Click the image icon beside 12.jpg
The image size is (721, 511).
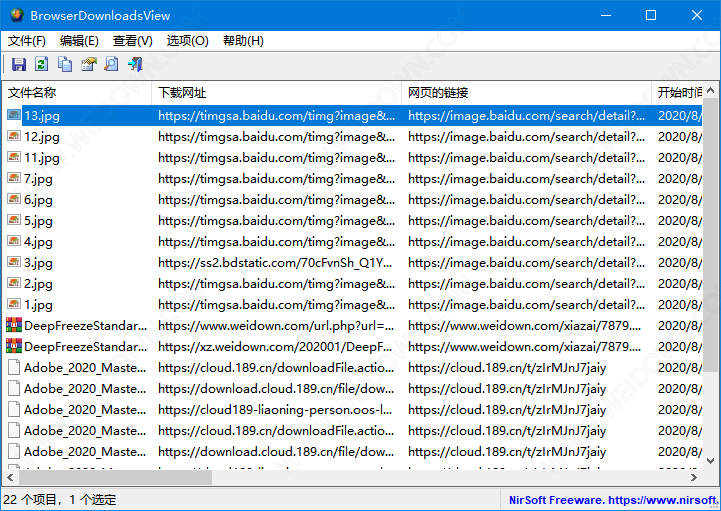14,136
